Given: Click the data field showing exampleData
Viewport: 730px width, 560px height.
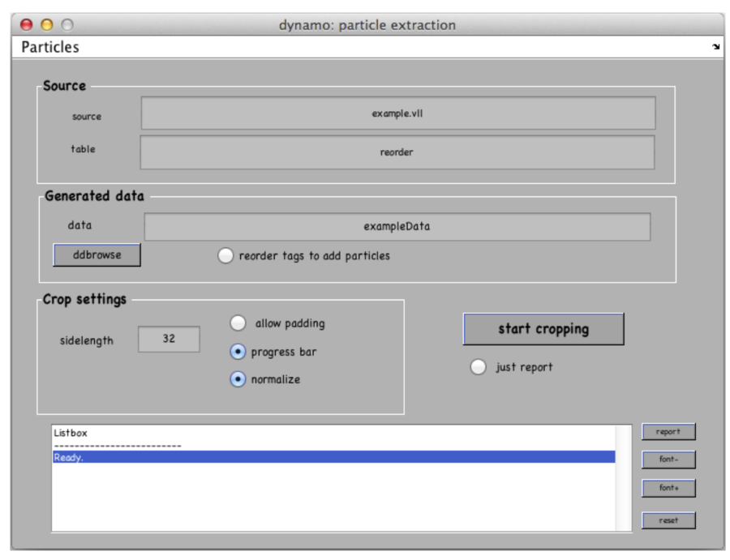Looking at the screenshot, I should click(397, 227).
